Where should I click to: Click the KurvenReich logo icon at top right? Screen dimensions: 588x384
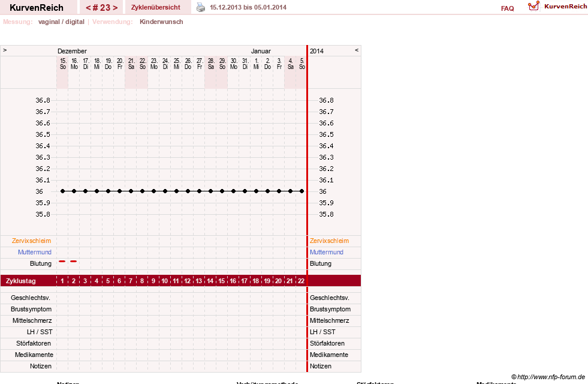point(533,6)
